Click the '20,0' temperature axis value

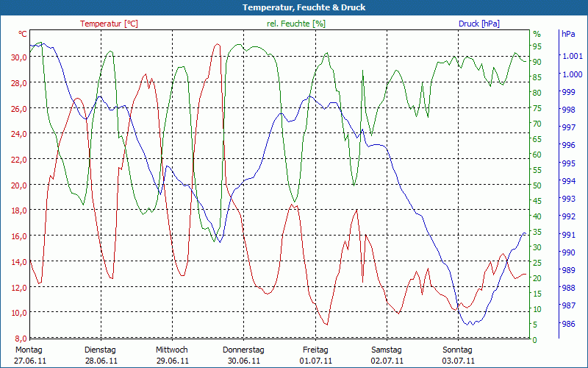tap(19, 185)
